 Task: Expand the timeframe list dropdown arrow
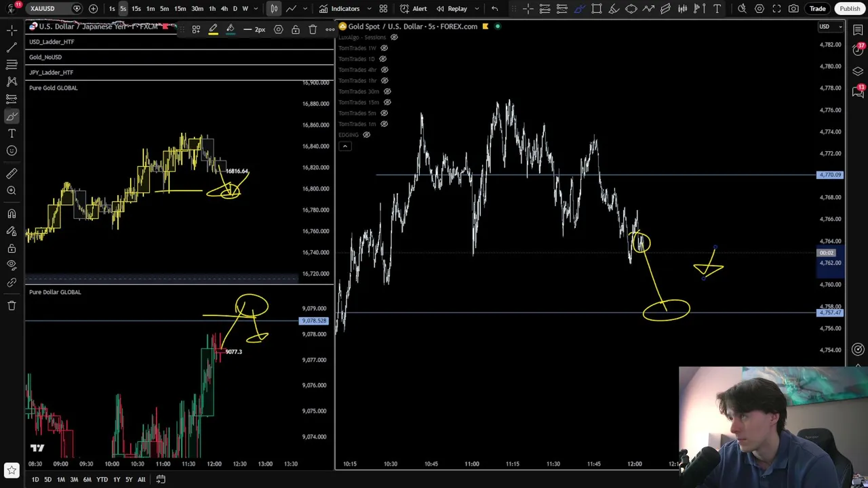click(256, 8)
